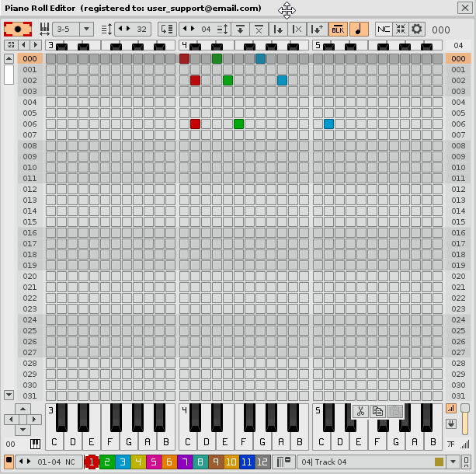The height and width of the screenshot is (474, 476).
Task: Select the dark blue color 11 swatch
Action: (247, 462)
